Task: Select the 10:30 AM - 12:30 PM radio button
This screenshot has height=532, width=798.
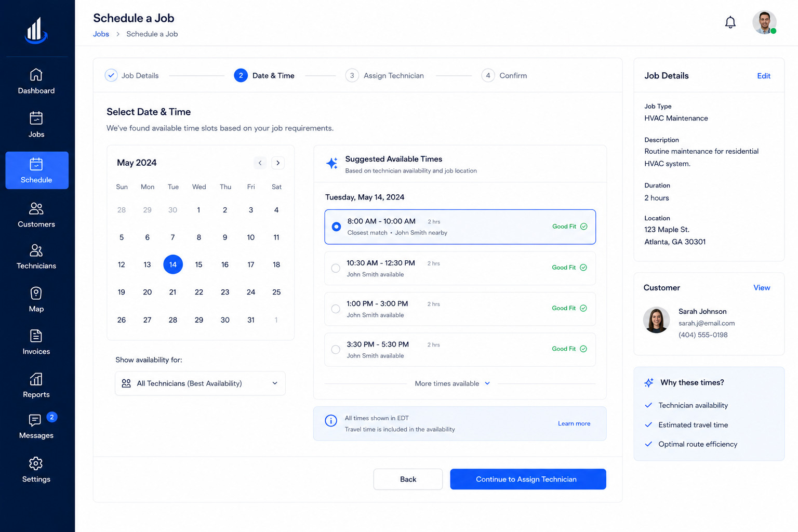Action: pyautogui.click(x=336, y=268)
